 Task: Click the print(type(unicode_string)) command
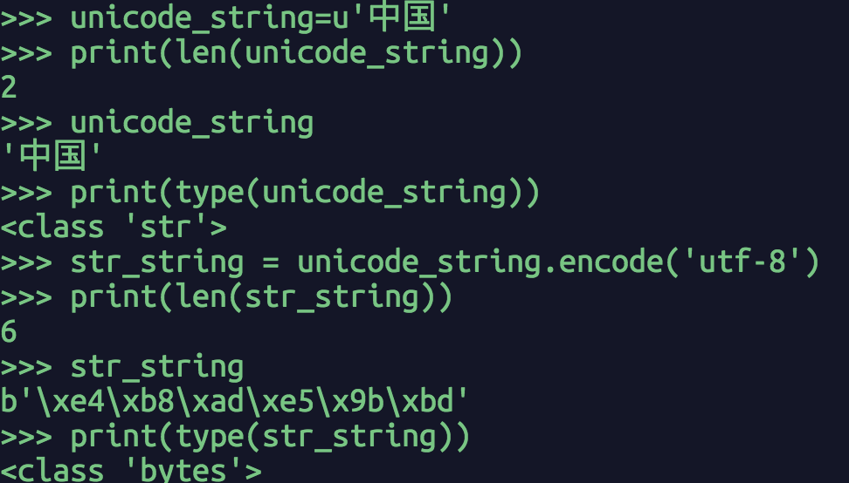tap(305, 193)
